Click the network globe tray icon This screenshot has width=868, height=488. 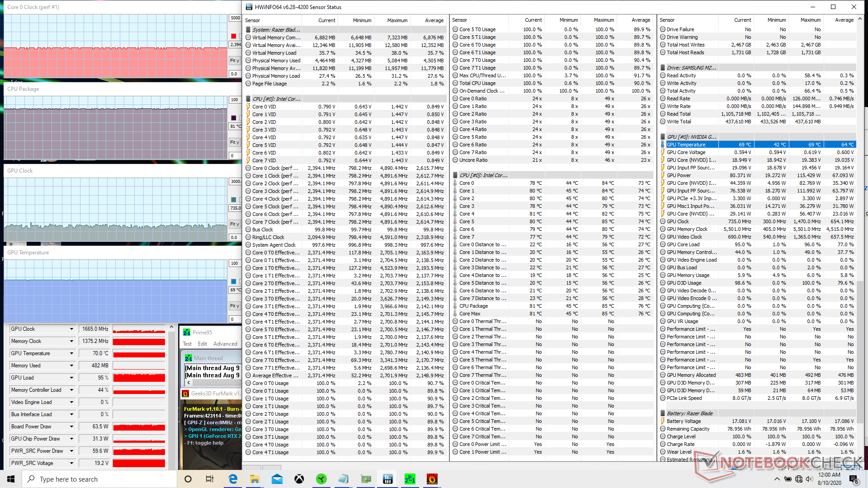point(799,479)
